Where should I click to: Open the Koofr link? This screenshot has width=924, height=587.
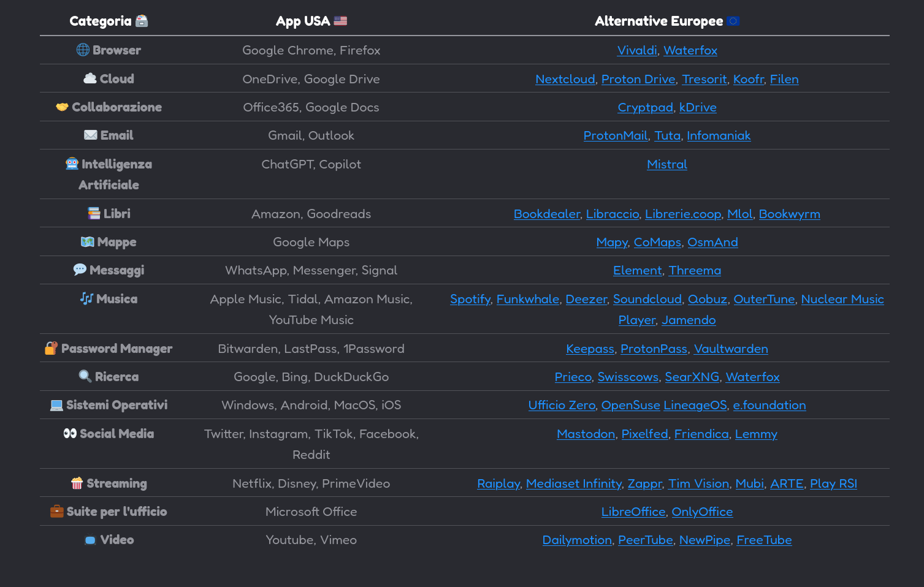coord(749,79)
